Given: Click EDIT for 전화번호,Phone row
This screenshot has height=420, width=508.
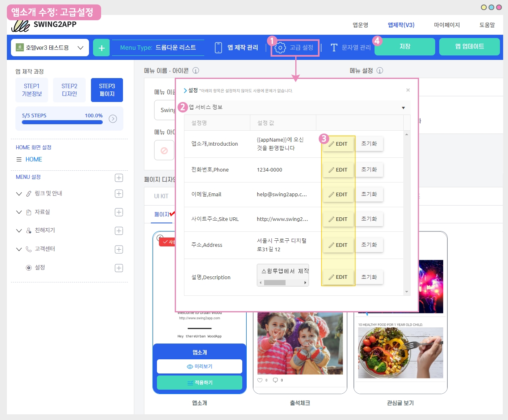Looking at the screenshot, I should click(338, 170).
